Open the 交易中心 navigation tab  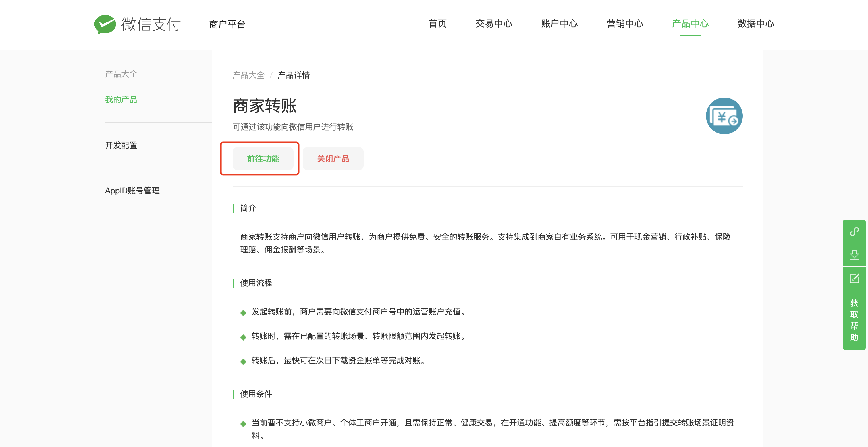494,24
